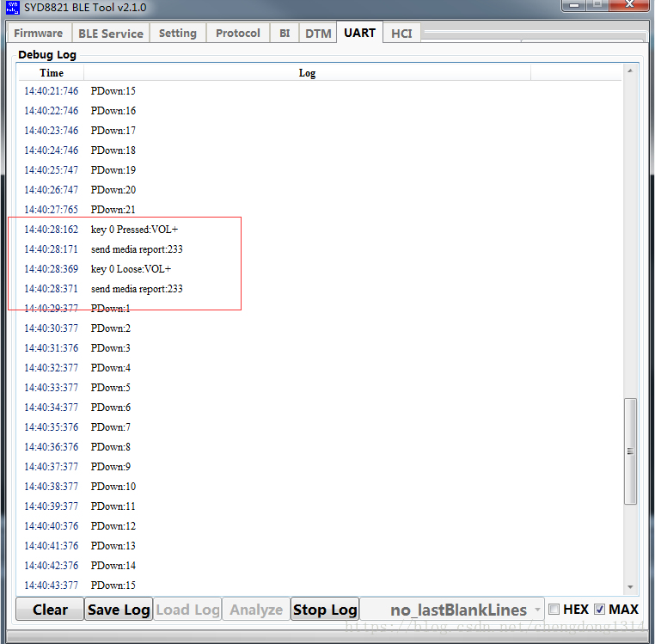Image resolution: width=655 pixels, height=644 pixels.
Task: Click the Analyze button
Action: [x=256, y=610]
